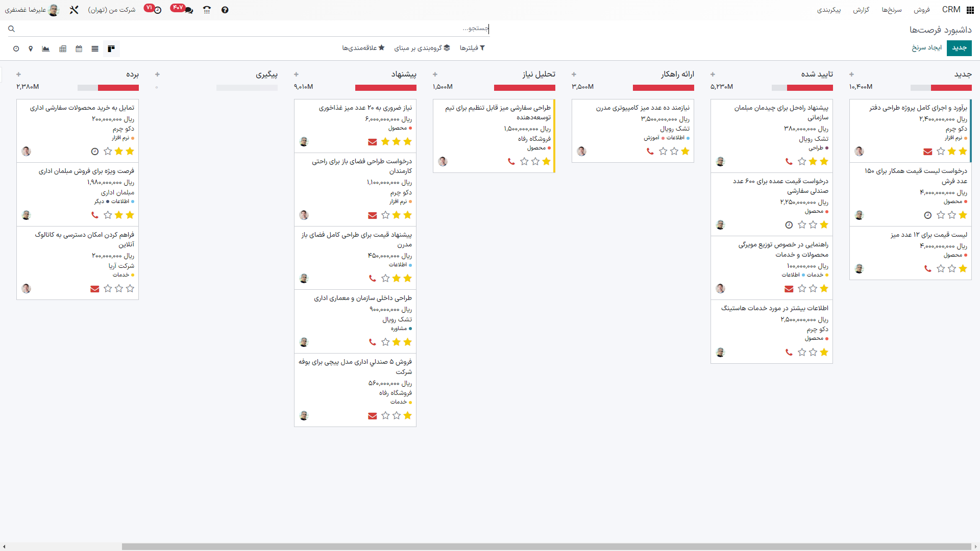The height and width of the screenshot is (551, 980).
Task: Open the map view
Action: tap(31, 49)
